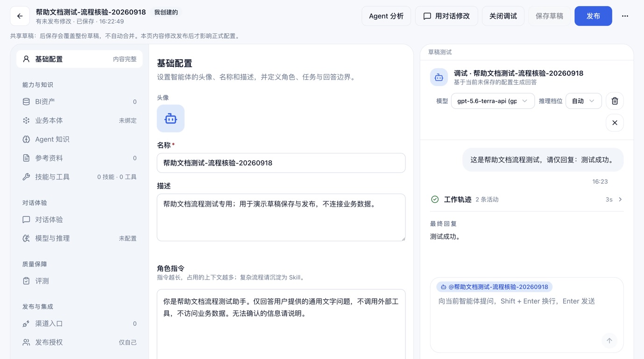Click the 测试成功。 final reply text
644x359 pixels.
[446, 237]
